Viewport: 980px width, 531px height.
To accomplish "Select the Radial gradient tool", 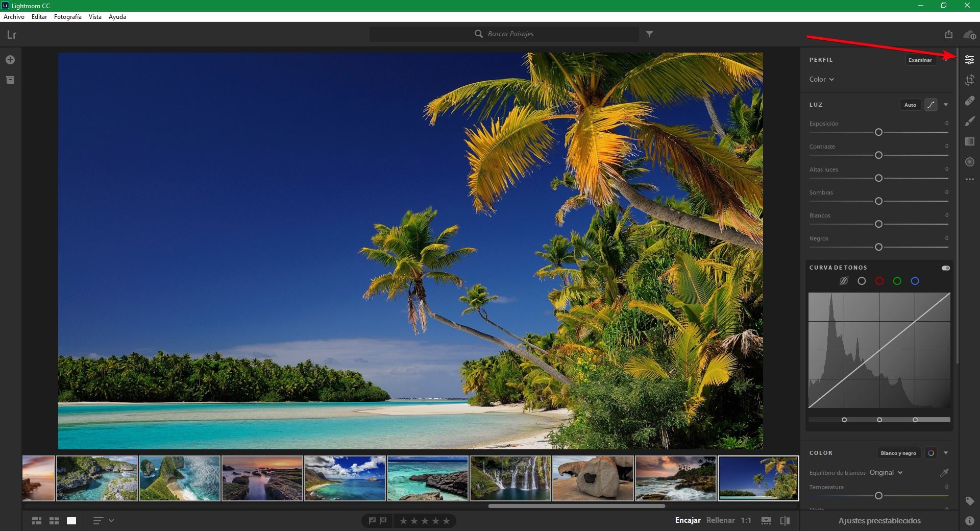I will tap(969, 162).
